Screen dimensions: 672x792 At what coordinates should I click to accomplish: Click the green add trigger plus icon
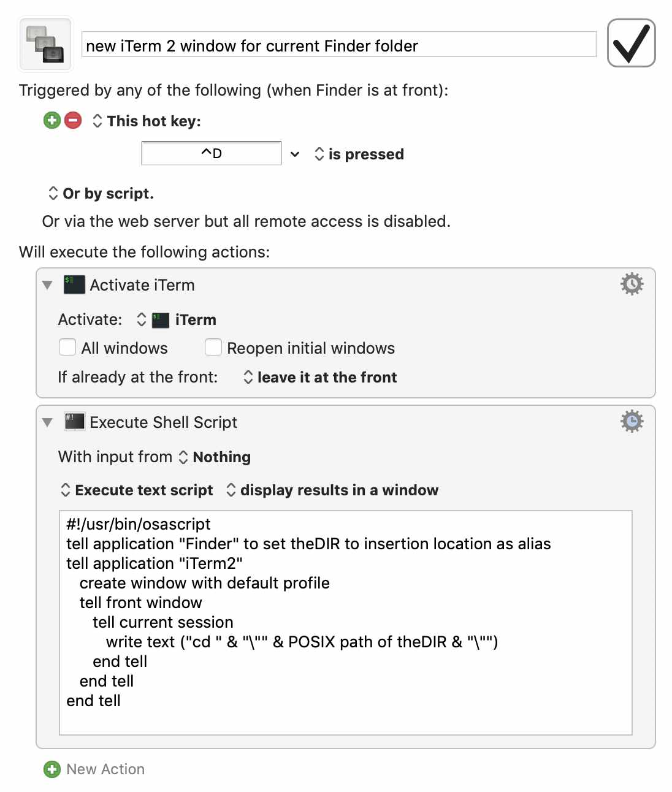click(x=52, y=120)
